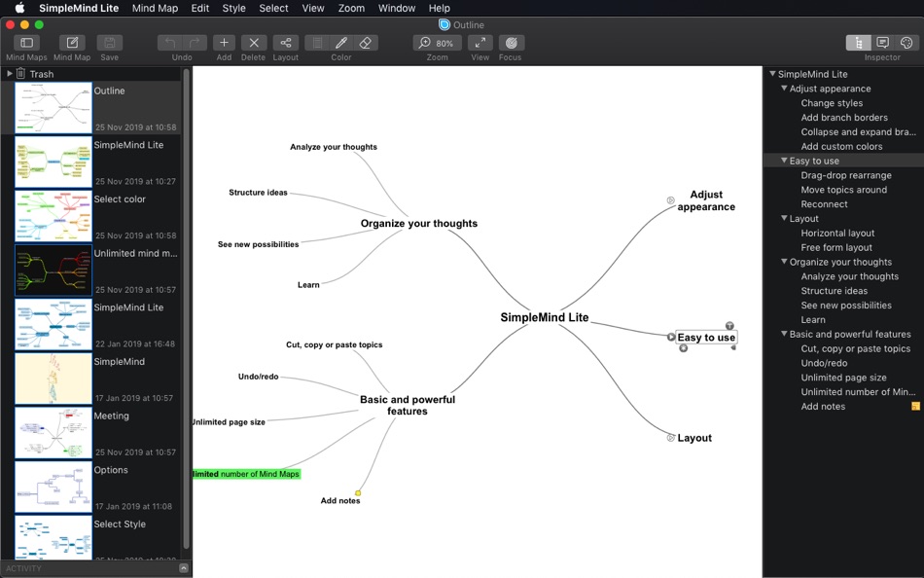Click the Undo arrow button
Image resolution: width=924 pixels, height=578 pixels.
pos(170,43)
